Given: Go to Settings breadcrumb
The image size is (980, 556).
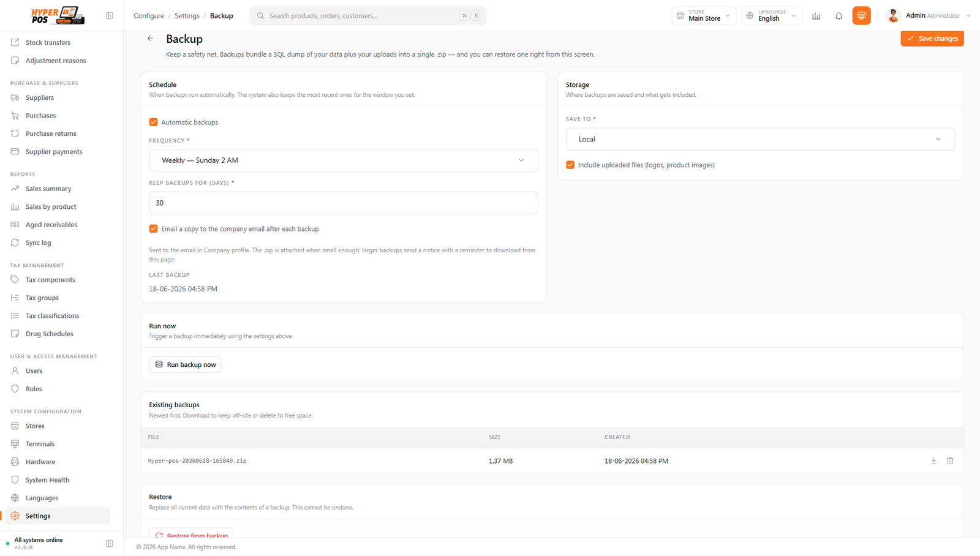Looking at the screenshot, I should 187,16.
